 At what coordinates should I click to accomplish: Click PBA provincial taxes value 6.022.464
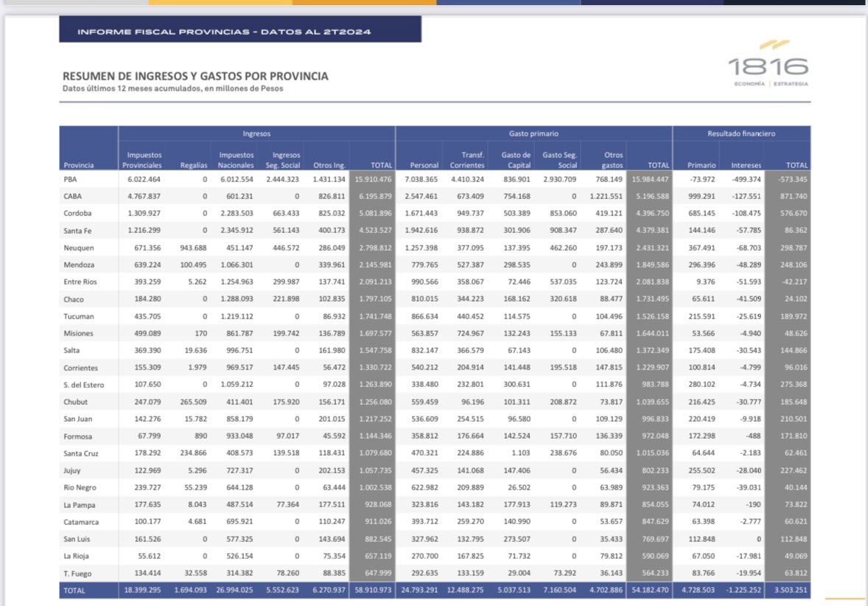pyautogui.click(x=144, y=179)
